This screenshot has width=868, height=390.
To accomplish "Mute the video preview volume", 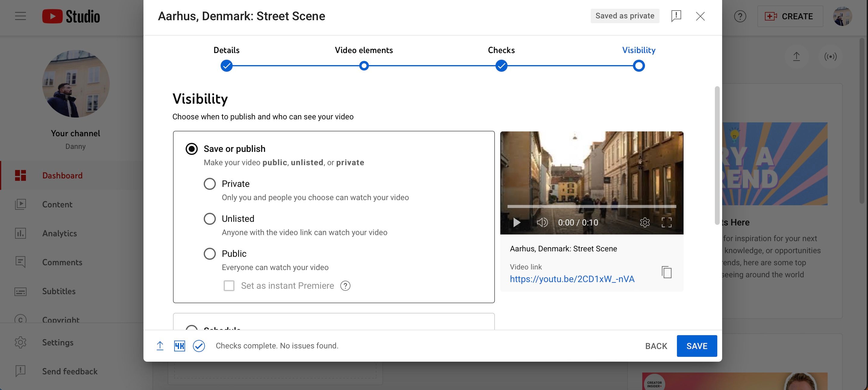I will pos(542,222).
